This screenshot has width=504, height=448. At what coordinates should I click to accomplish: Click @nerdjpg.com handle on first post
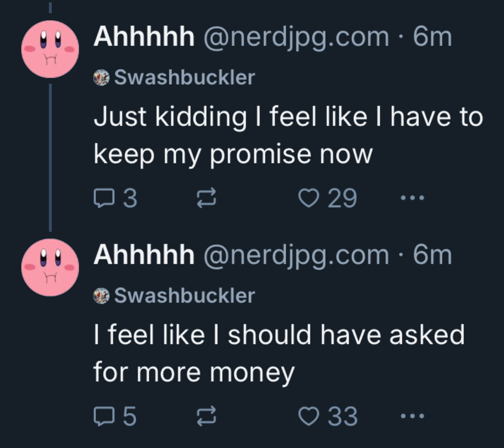[x=296, y=38]
